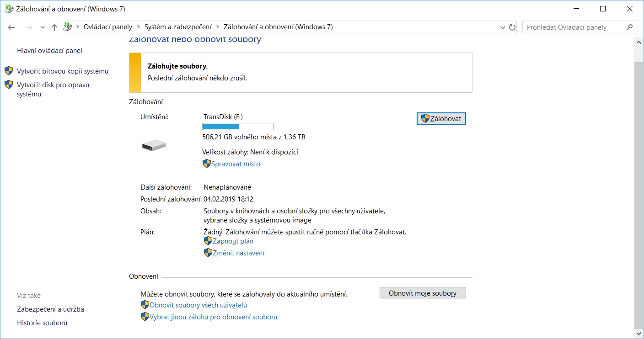Open the 'Spravovat místo' link
This screenshot has width=644, height=339.
(236, 164)
